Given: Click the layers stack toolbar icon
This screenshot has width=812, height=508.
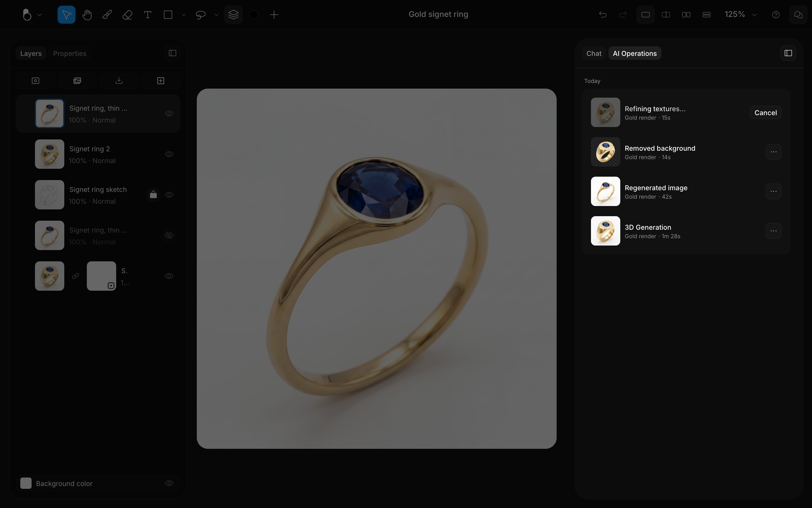Looking at the screenshot, I should tap(233, 14).
